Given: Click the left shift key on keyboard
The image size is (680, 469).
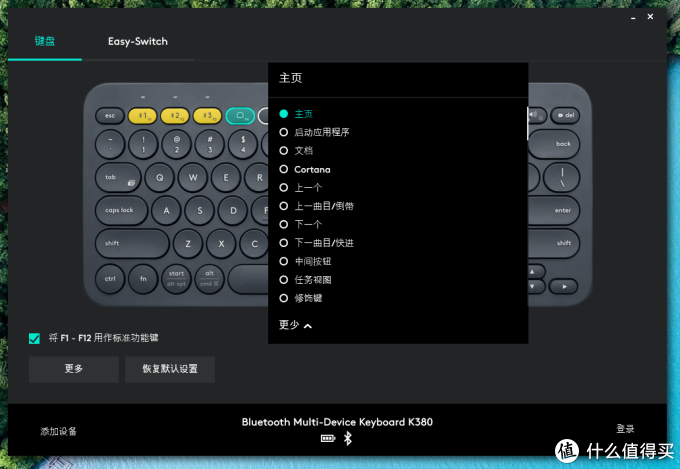Looking at the screenshot, I should (x=132, y=243).
